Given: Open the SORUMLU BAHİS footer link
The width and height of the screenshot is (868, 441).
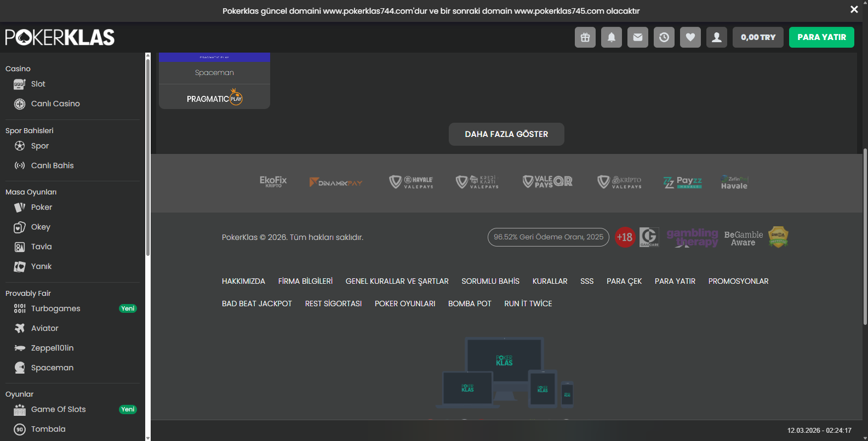Looking at the screenshot, I should click(490, 281).
